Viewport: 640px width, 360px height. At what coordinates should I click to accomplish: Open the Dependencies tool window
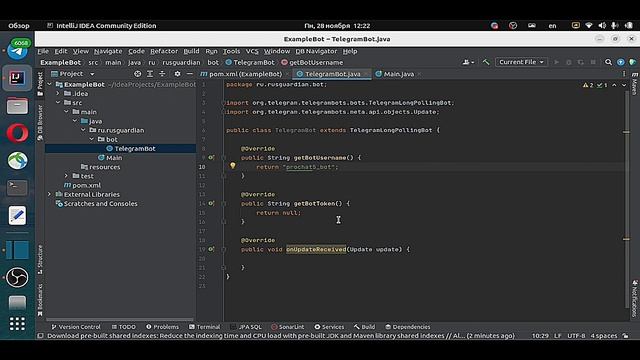point(408,327)
